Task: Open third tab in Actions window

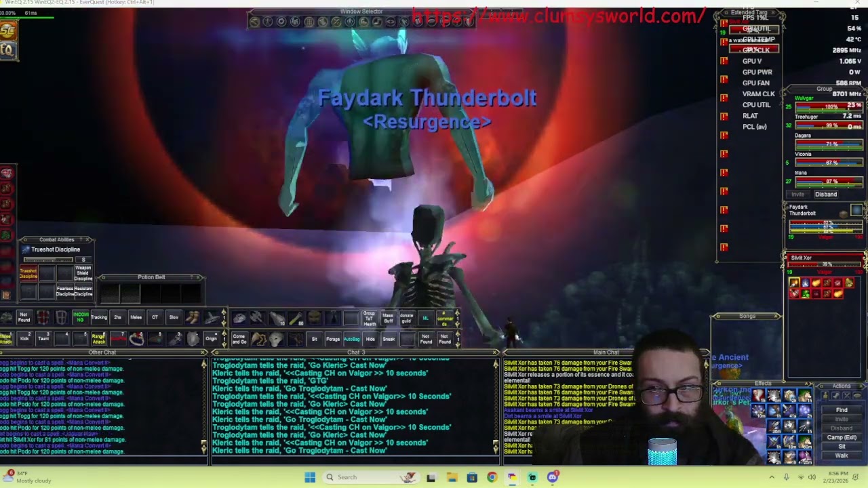Action: 846,395
